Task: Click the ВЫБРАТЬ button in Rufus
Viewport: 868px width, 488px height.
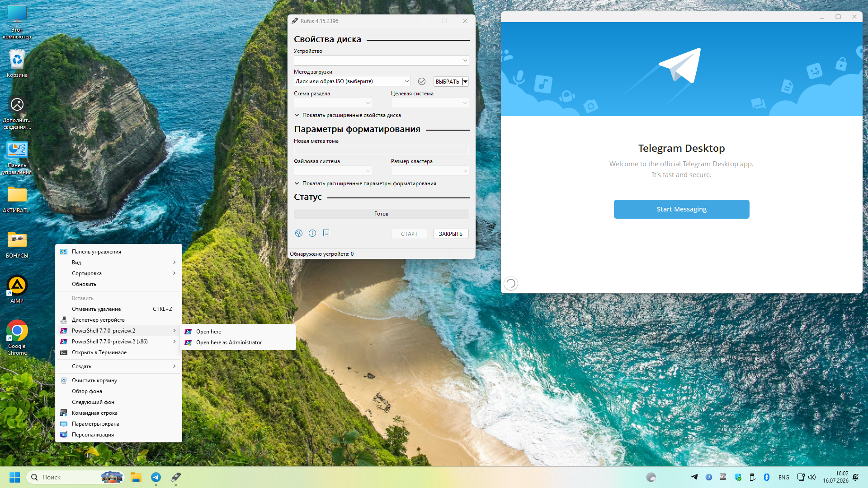Action: (448, 81)
